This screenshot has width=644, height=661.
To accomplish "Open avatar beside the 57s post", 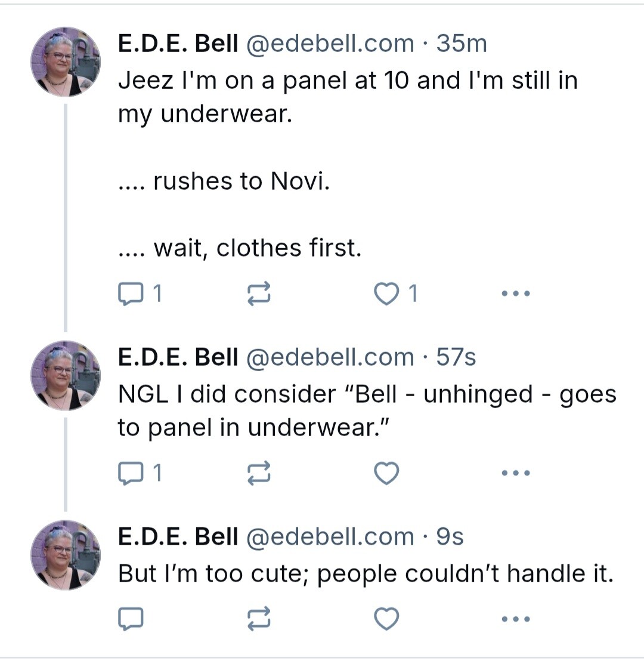I will pos(66,376).
